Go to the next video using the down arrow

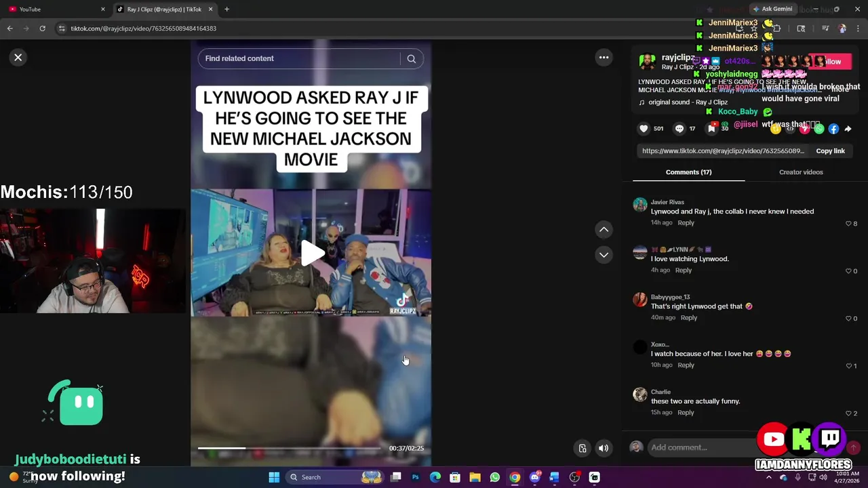pos(604,255)
